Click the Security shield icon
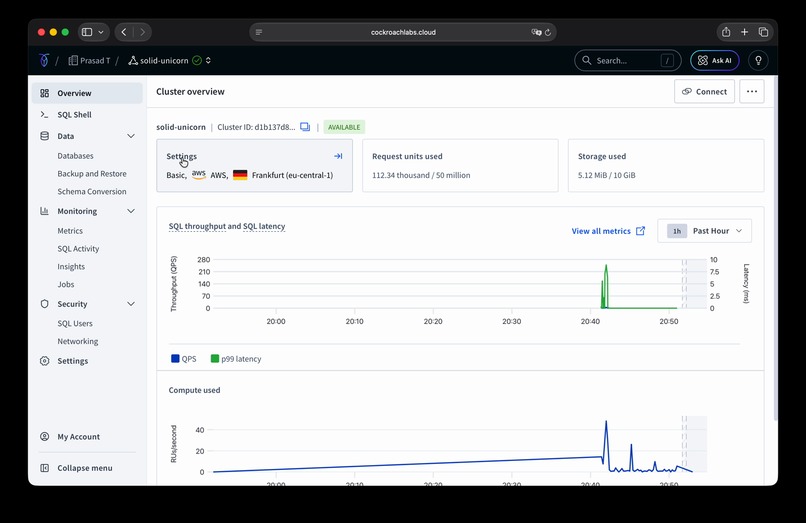Screen dimensions: 806x523 pyautogui.click(x=45, y=304)
